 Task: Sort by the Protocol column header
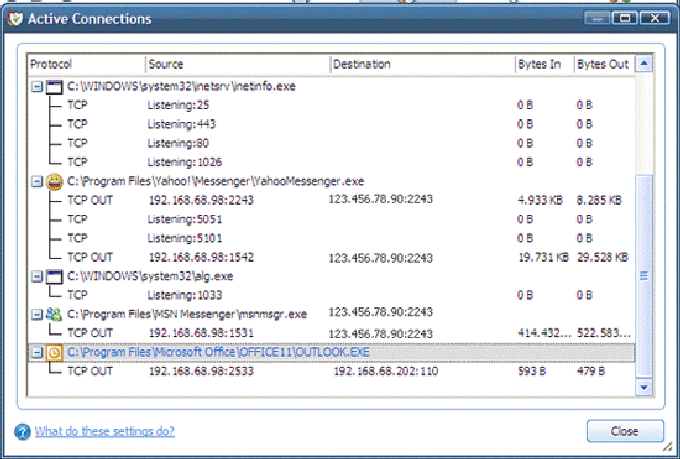point(86,64)
